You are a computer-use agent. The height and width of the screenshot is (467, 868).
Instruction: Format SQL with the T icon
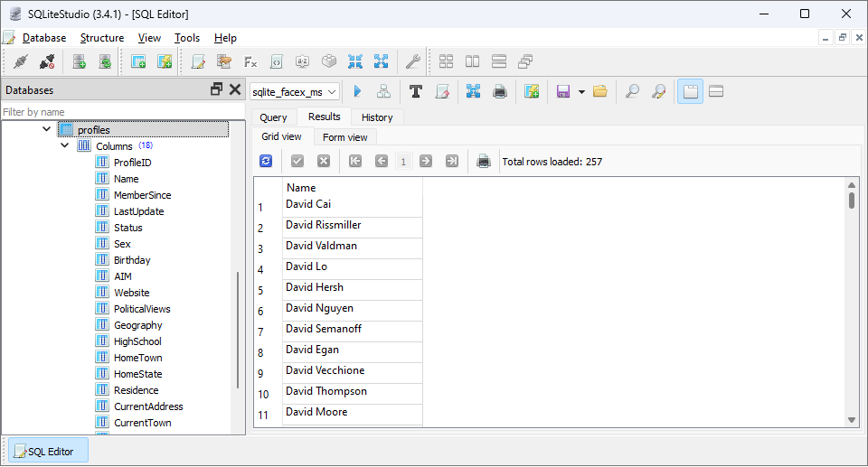click(416, 91)
